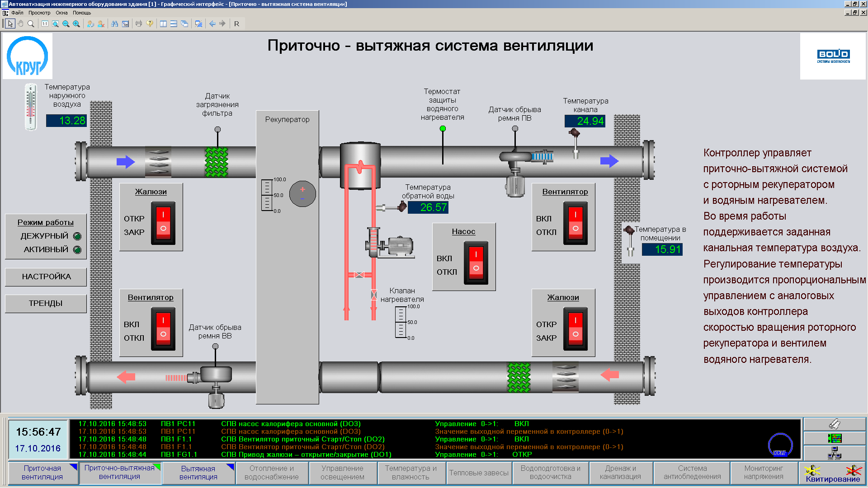Open the network computers icon button
This screenshot has width=868, height=488.
(835, 453)
